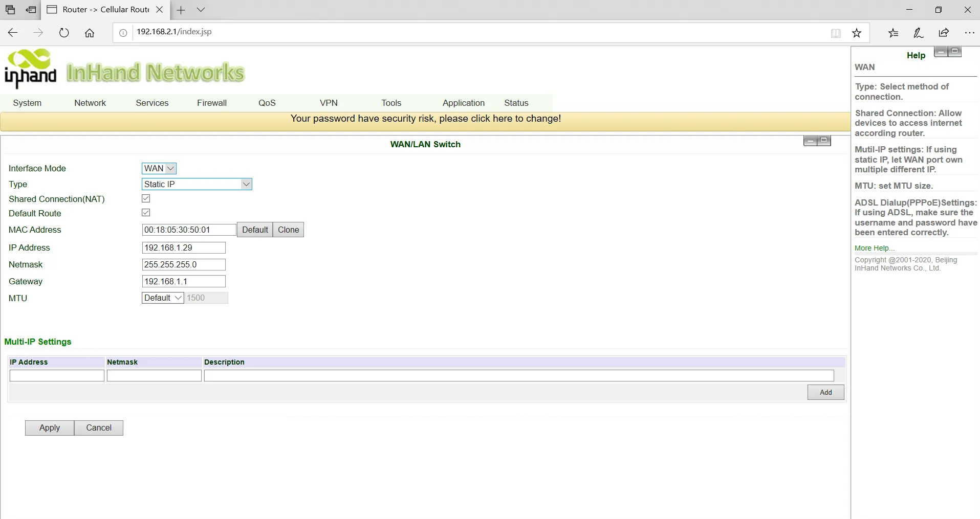Click the password security risk warning
Image resolution: width=980 pixels, height=519 pixels.
click(426, 119)
